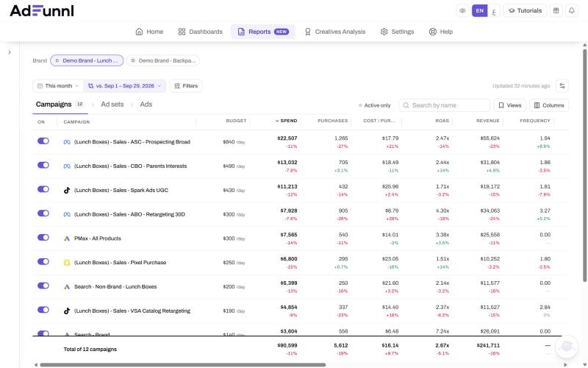The image size is (588, 368).
Task: Click Snapchat icon of Pixel Purchase campaign
Action: 67,263
